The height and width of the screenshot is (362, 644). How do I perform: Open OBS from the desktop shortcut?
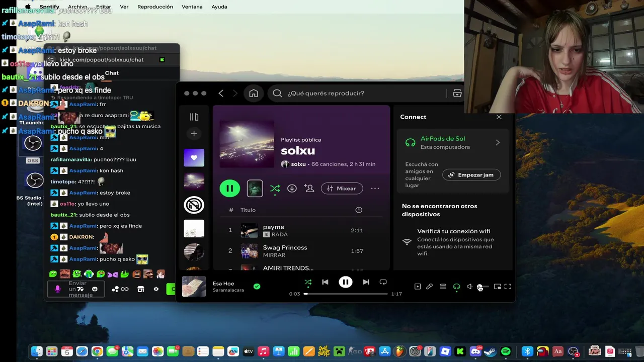[x=33, y=149]
